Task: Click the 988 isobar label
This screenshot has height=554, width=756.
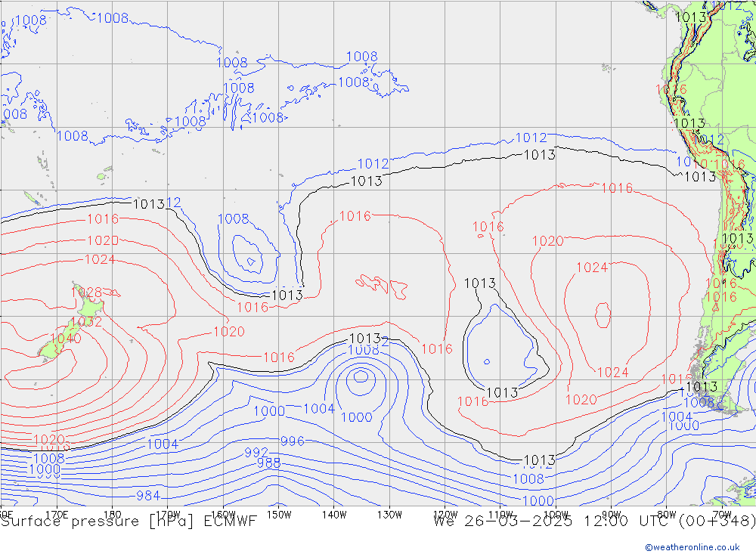Action: [x=268, y=463]
